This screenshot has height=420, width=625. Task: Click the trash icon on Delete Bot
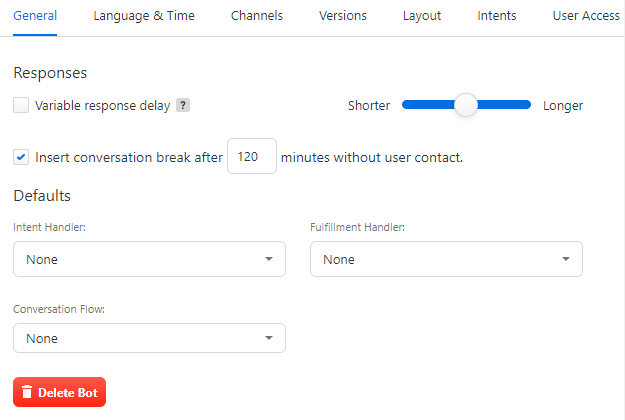coord(27,393)
